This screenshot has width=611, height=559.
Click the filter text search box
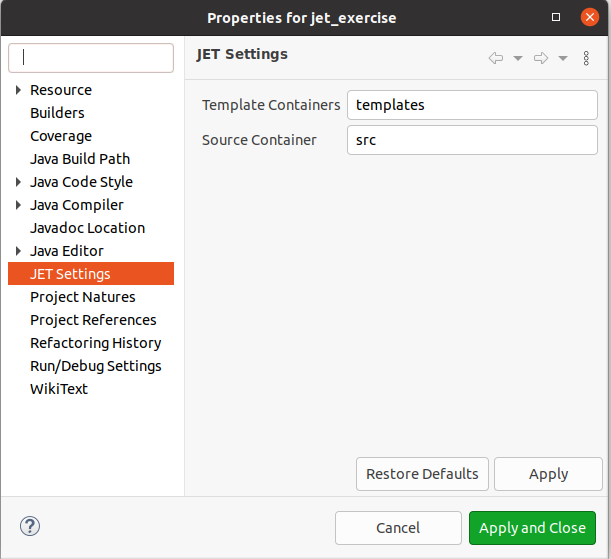click(x=91, y=58)
